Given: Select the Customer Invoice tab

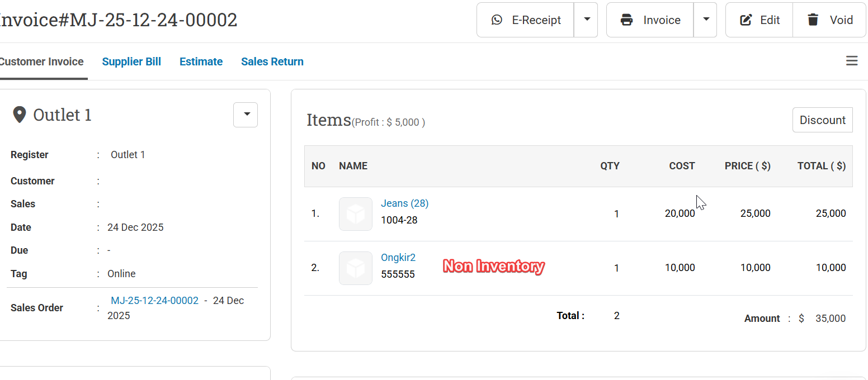Looking at the screenshot, I should coord(42,61).
